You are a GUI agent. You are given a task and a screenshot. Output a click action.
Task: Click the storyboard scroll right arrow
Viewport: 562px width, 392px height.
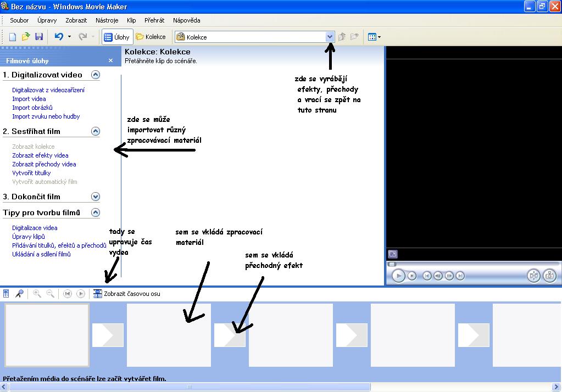(557, 387)
